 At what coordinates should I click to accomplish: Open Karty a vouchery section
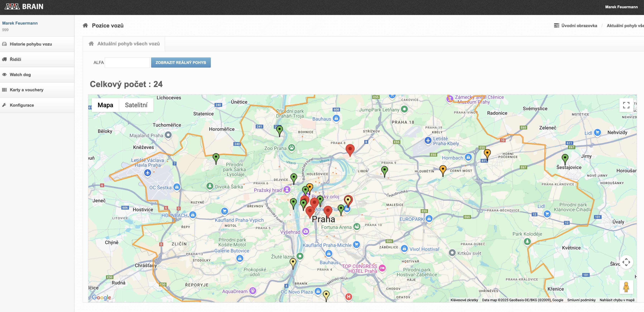37,90
